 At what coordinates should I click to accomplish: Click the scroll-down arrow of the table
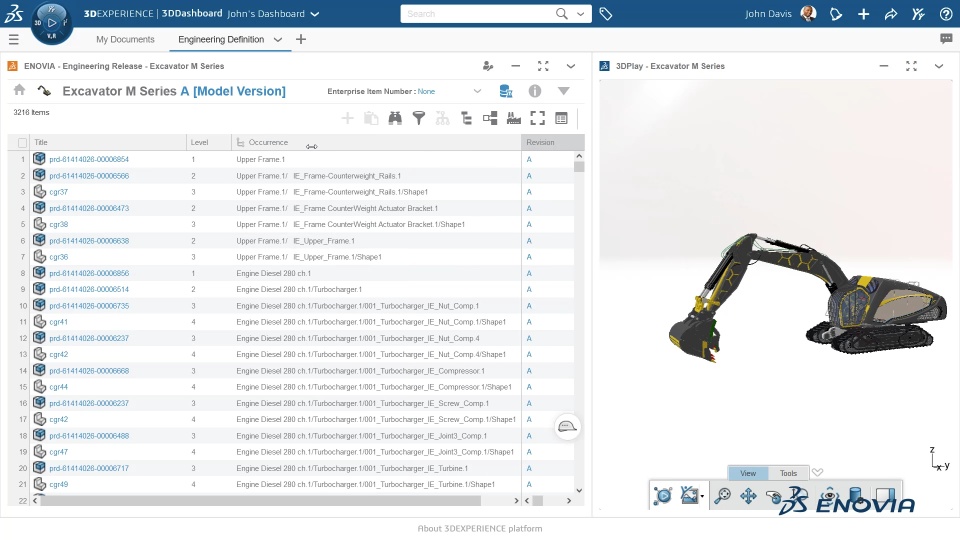click(x=579, y=490)
